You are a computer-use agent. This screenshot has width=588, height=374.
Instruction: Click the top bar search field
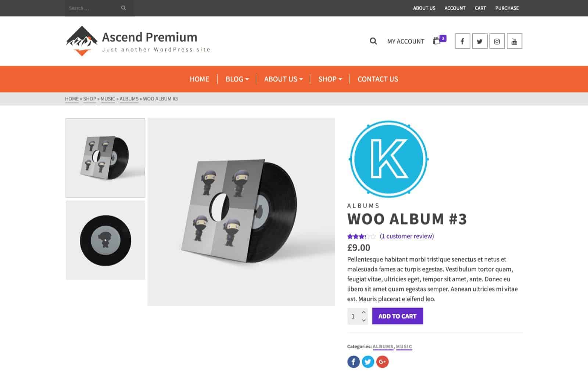94,8
